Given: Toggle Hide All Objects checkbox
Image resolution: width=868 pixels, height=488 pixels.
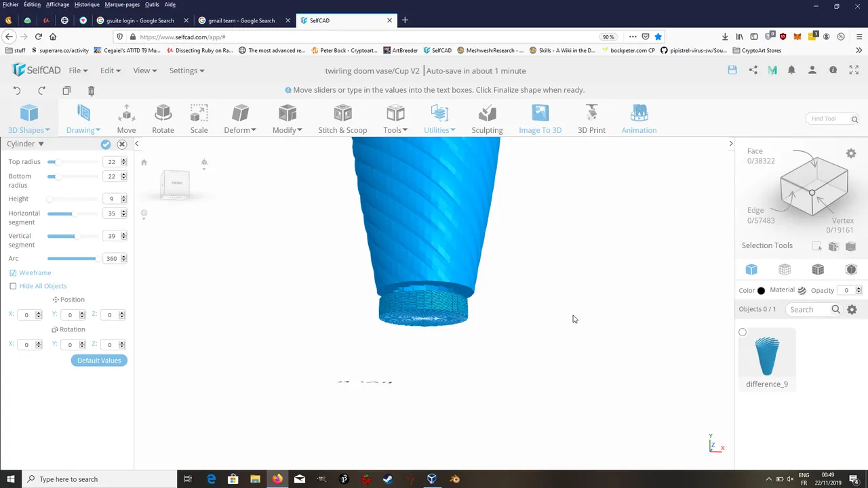Looking at the screenshot, I should tap(13, 286).
